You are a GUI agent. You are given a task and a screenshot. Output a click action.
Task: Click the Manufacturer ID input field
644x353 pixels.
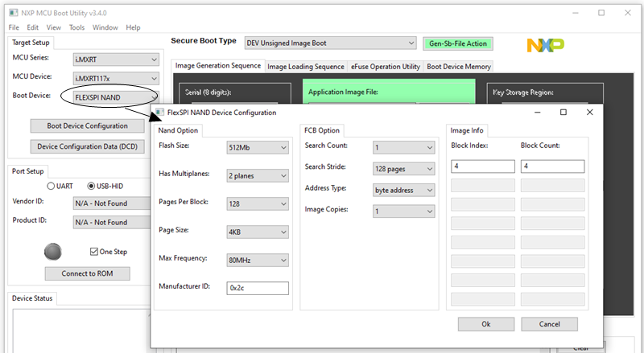(x=258, y=288)
